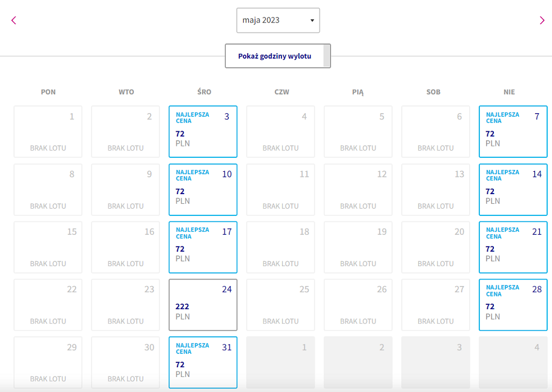552x392 pixels.
Task: Choose May 14 best price date
Action: pos(513,190)
